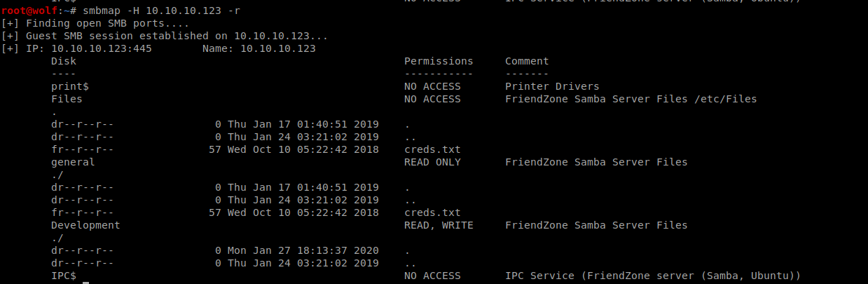Click creds.txt under the general share
Viewport: 868px width, 284px height.
(x=432, y=212)
